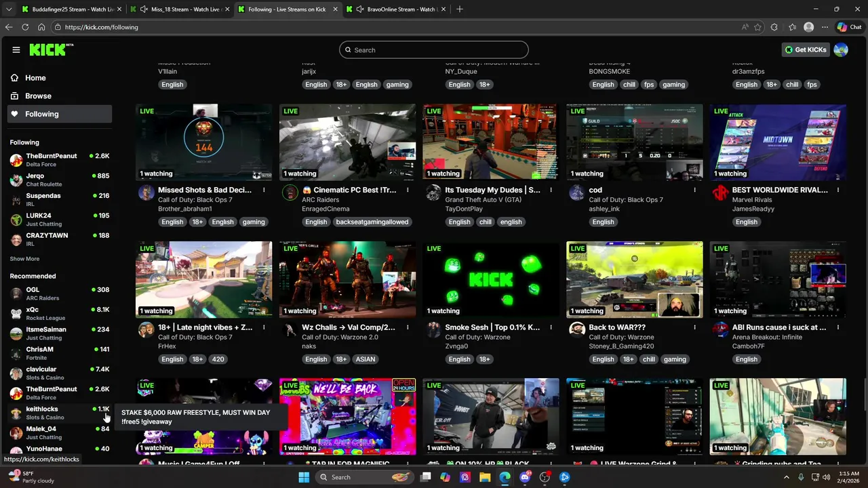Switch to BravoOnline Stream browser tab
The width and height of the screenshot is (868, 488).
(395, 9)
